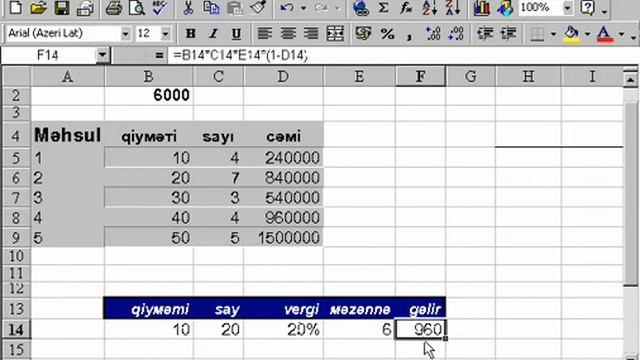Open Print Preview magnifier icon
This screenshot has width=640, height=360.
(x=136, y=8)
